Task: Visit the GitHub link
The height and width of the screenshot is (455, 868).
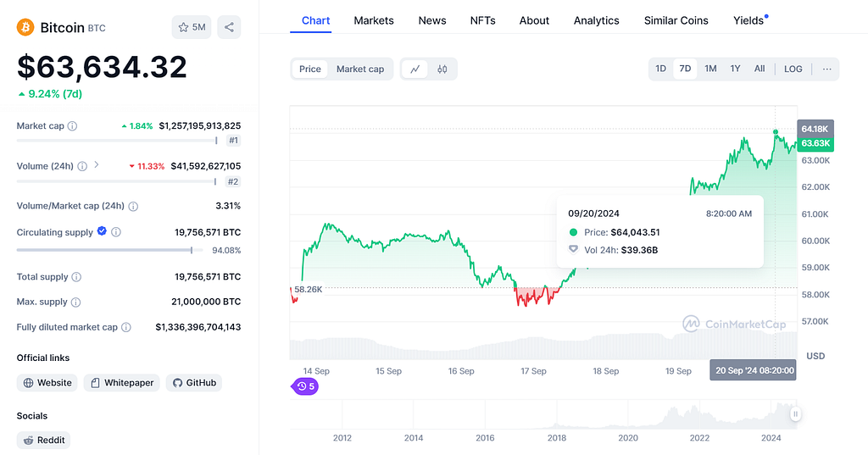Action: pos(194,383)
